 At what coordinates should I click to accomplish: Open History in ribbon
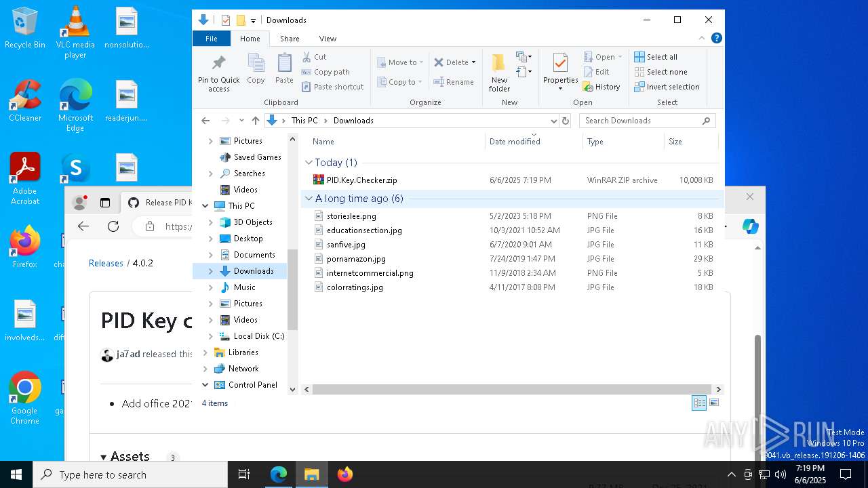pyautogui.click(x=601, y=87)
